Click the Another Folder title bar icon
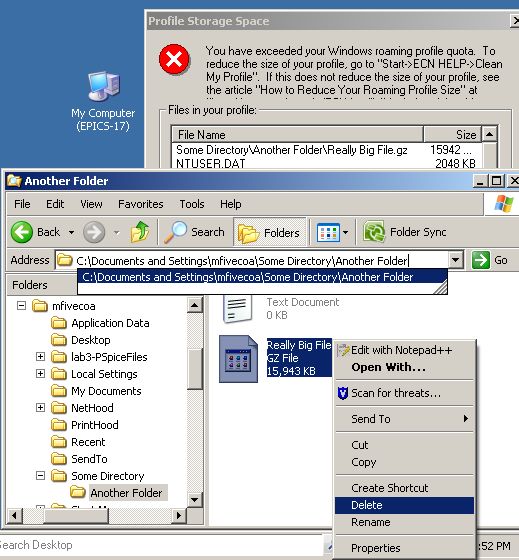 coord(14,180)
